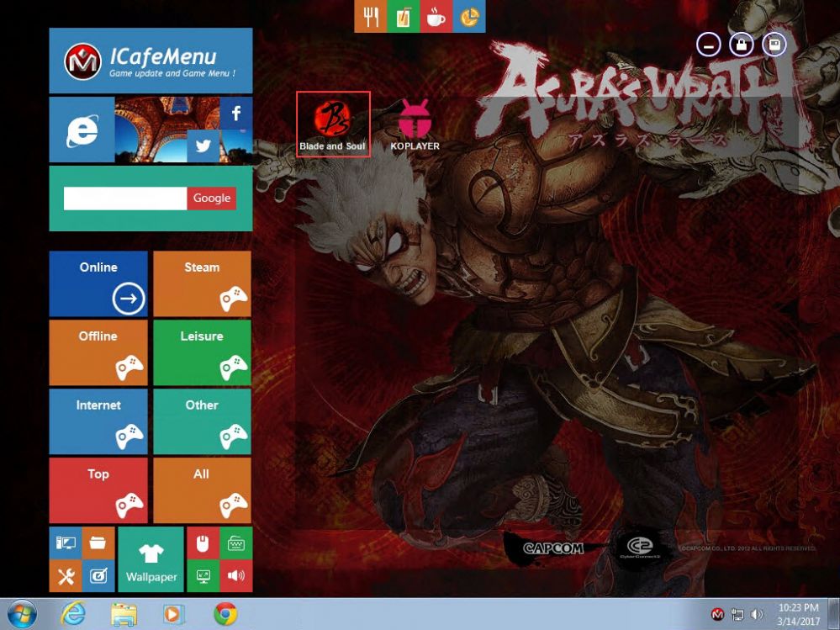
Task: Select the Other category tile
Action: pos(202,421)
